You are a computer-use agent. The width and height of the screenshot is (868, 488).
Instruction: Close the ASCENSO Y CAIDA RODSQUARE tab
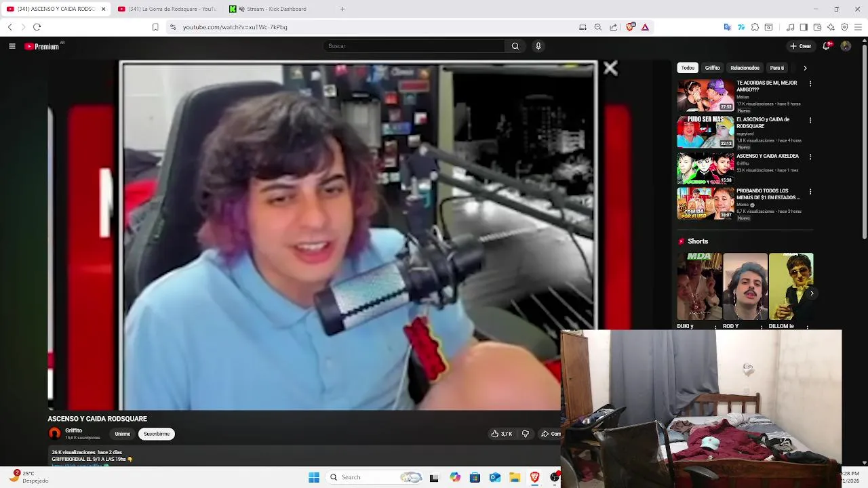(x=104, y=9)
